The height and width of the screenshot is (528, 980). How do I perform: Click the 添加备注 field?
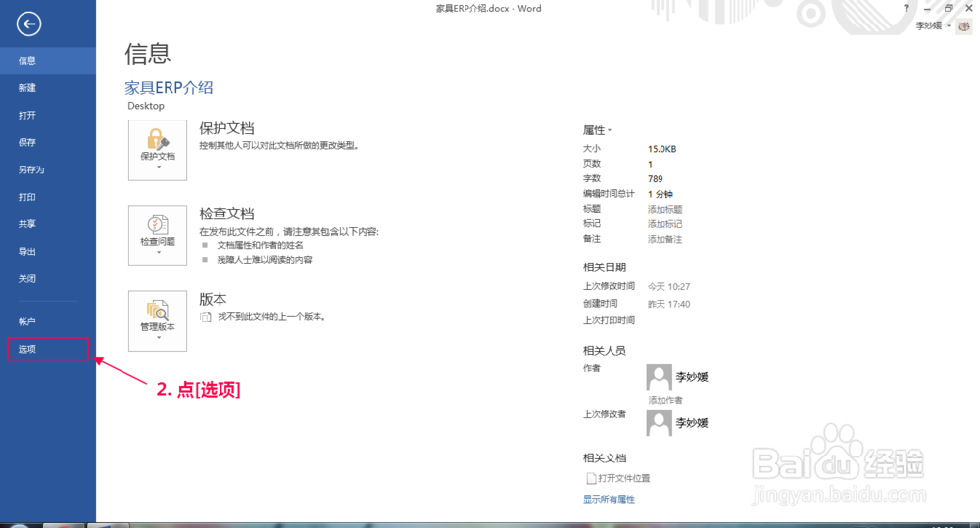point(665,239)
